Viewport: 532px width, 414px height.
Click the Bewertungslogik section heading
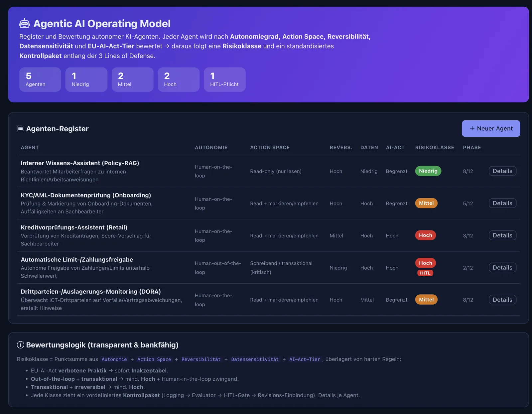point(102,345)
